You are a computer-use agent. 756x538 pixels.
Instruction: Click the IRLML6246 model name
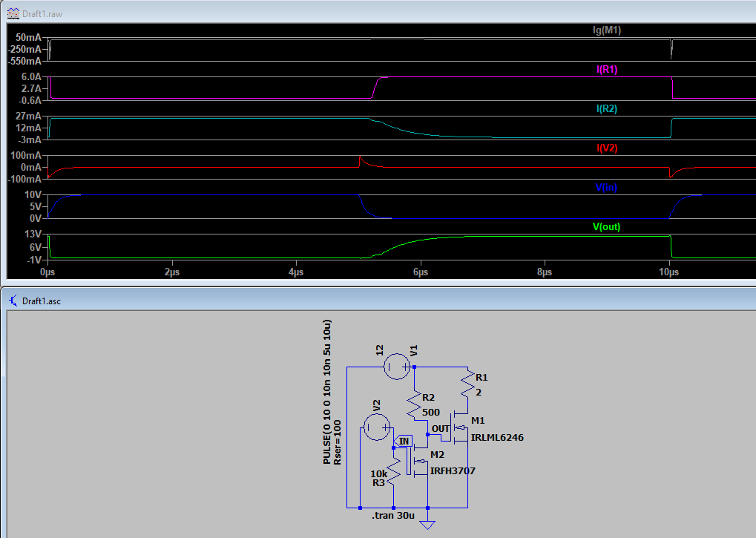[x=497, y=437]
